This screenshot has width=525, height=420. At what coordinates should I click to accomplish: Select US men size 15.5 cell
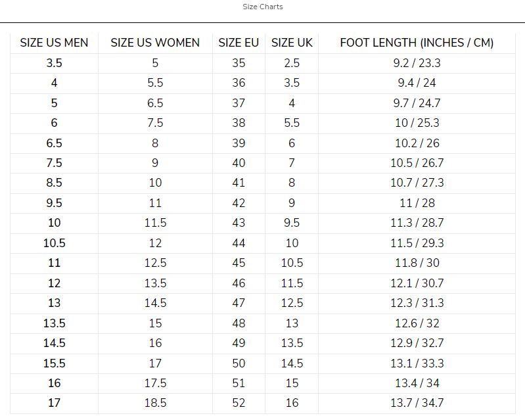(x=54, y=363)
